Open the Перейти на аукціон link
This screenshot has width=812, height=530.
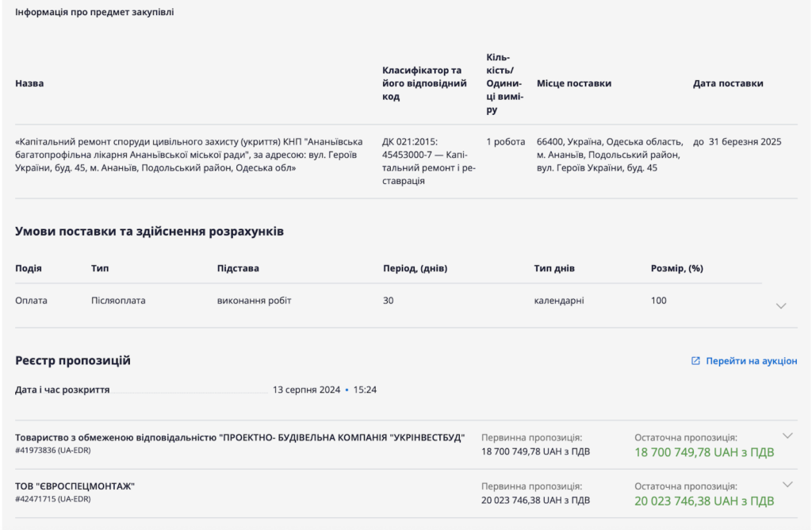click(x=751, y=361)
